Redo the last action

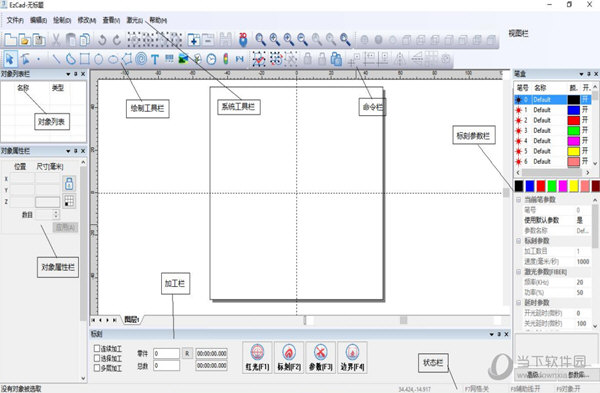(x=117, y=40)
